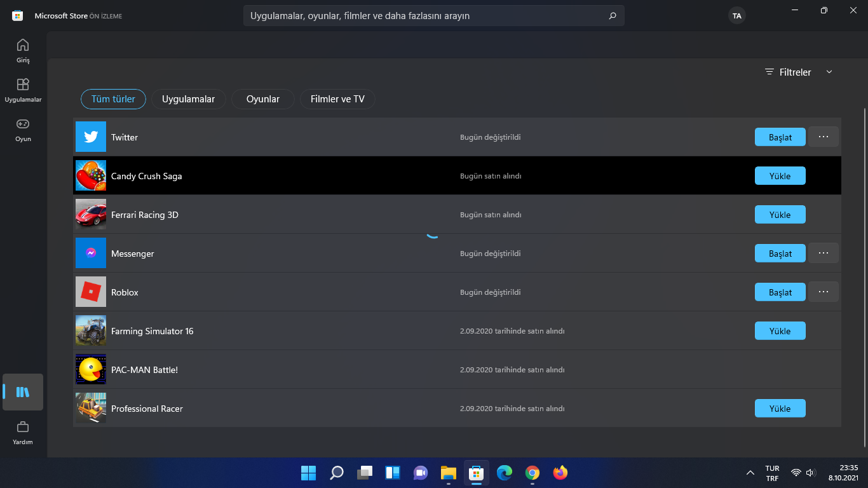
Task: Click Yükle button for Candy Crush Saga
Action: tap(780, 175)
